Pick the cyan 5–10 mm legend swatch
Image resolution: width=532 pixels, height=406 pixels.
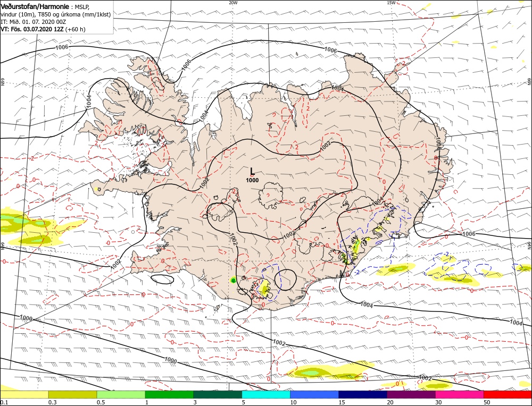[x=266, y=394]
